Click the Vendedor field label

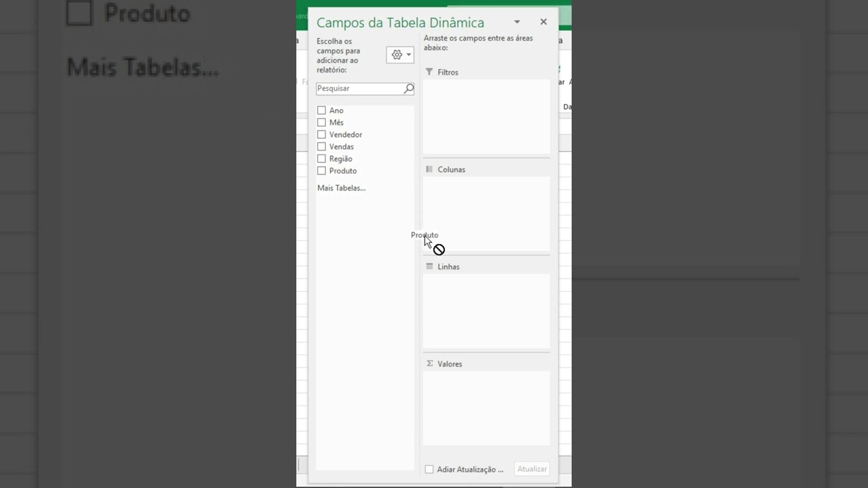point(346,135)
